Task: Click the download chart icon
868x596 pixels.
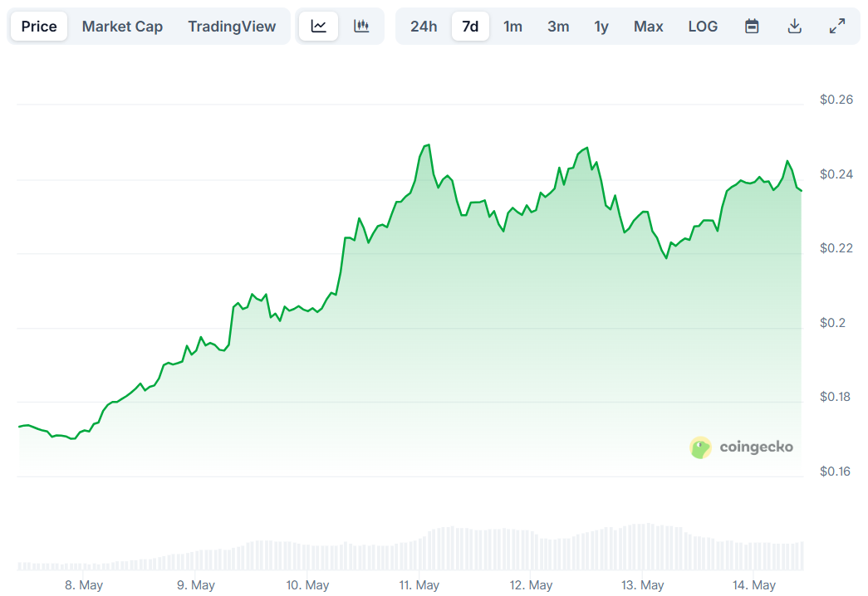Action: [794, 26]
